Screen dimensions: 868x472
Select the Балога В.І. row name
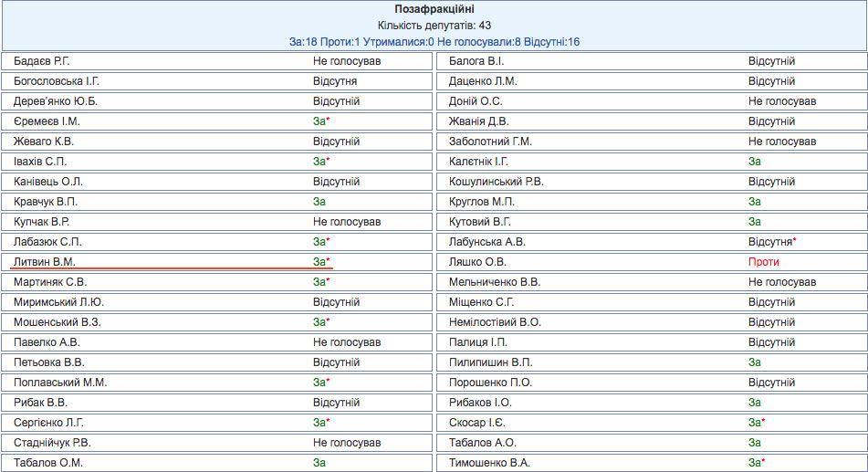click(x=476, y=61)
